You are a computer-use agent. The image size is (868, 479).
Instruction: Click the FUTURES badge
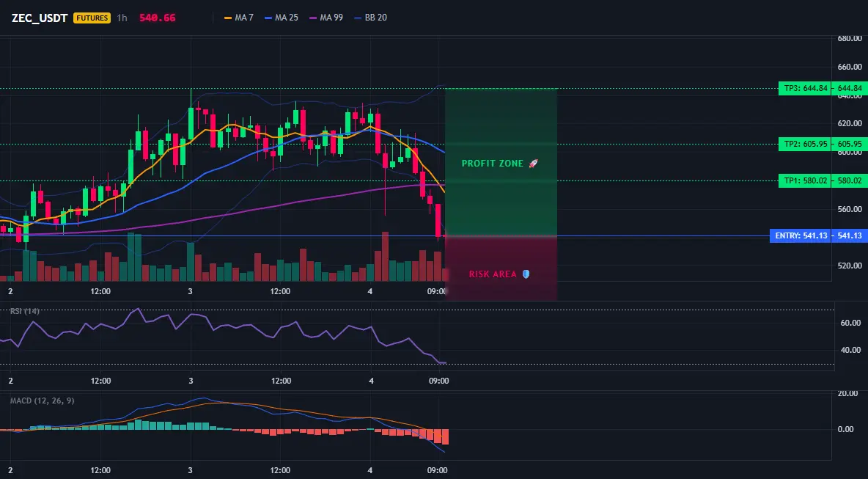[92, 18]
